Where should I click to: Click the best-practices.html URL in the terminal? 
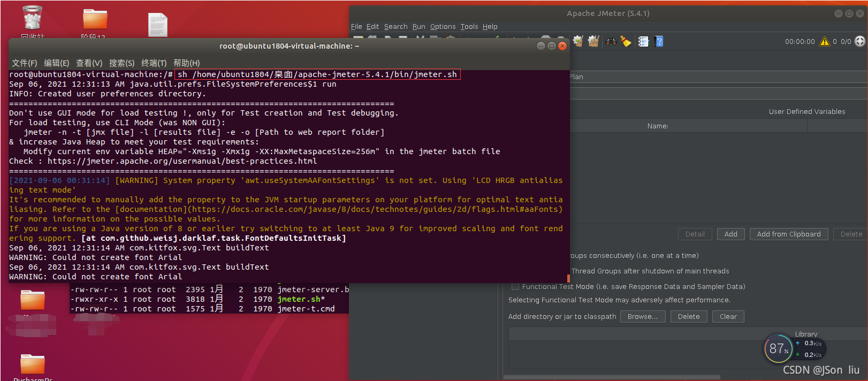click(182, 161)
